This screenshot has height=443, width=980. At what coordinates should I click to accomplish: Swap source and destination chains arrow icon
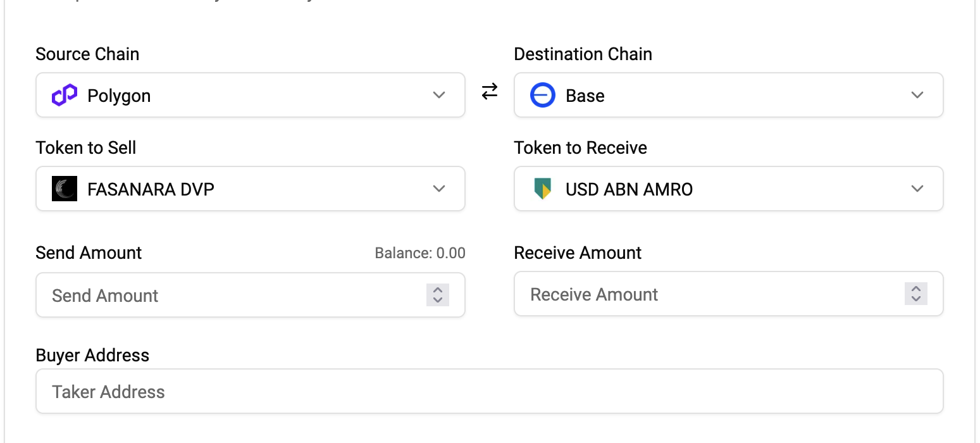click(x=490, y=92)
